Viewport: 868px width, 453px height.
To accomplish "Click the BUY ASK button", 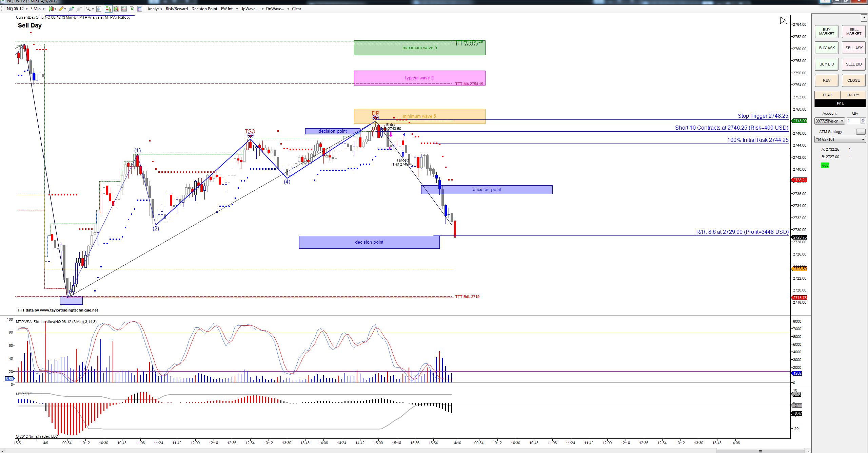I will 827,48.
